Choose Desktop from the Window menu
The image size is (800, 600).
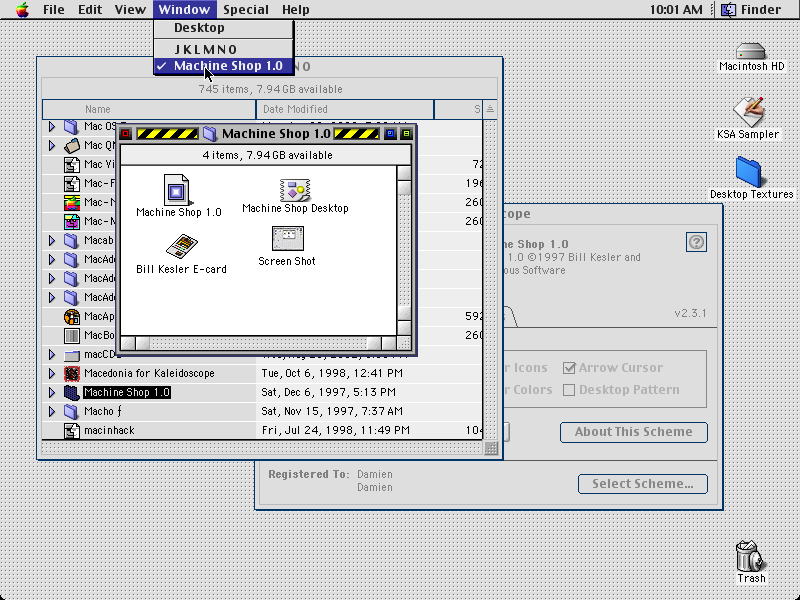click(x=224, y=28)
